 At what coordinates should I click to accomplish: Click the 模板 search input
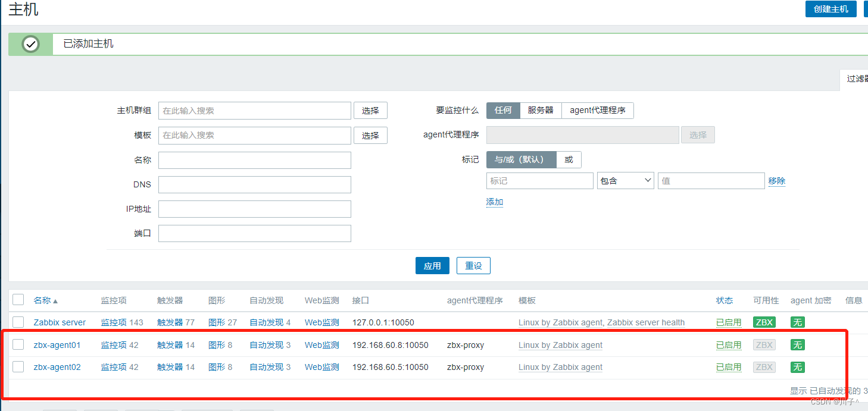point(255,135)
